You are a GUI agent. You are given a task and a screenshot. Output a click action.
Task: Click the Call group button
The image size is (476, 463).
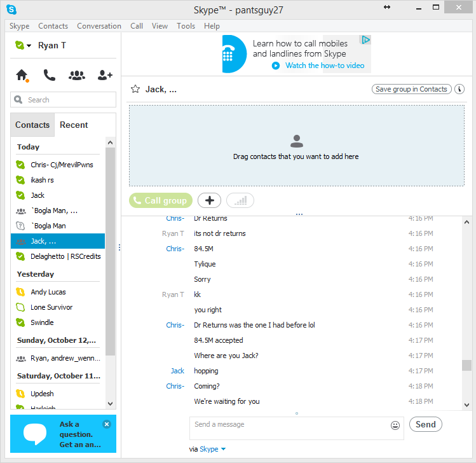[x=161, y=200]
